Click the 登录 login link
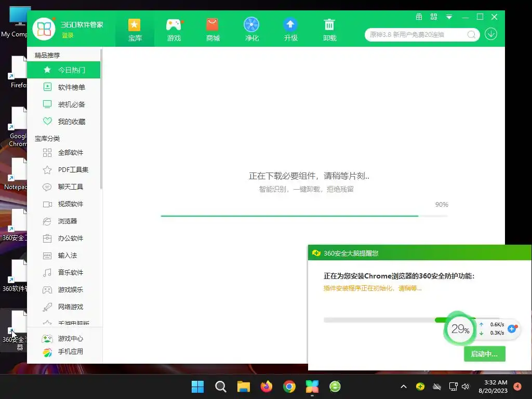 tap(68, 35)
